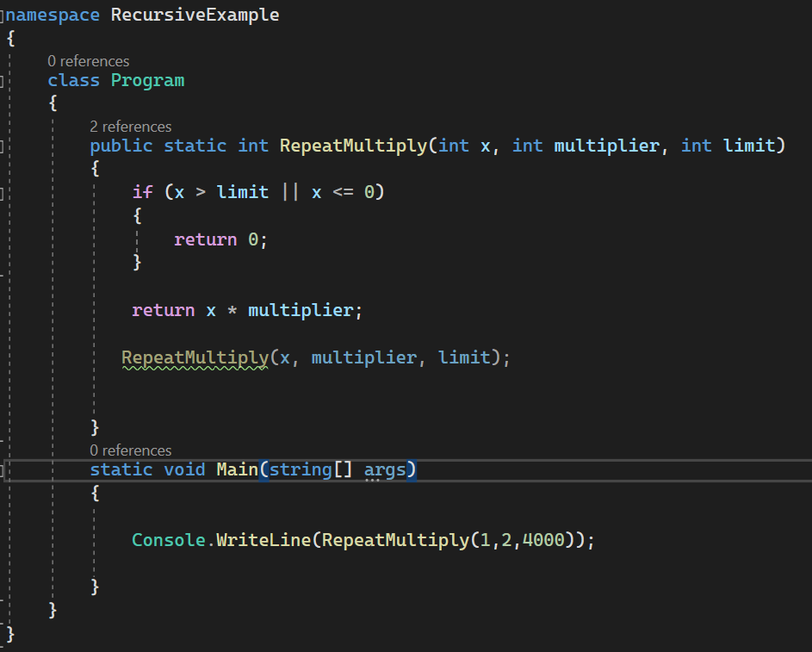
Task: Click the WriteLine method name
Action: [x=263, y=540]
